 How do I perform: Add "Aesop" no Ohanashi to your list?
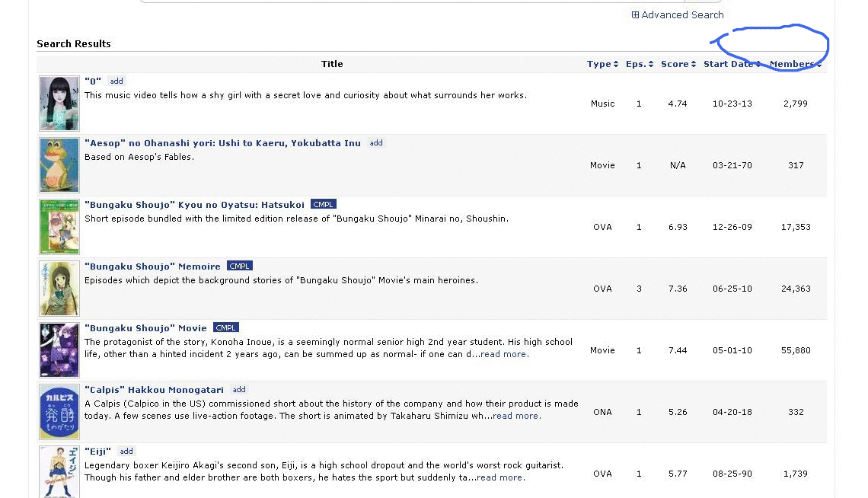coord(375,142)
